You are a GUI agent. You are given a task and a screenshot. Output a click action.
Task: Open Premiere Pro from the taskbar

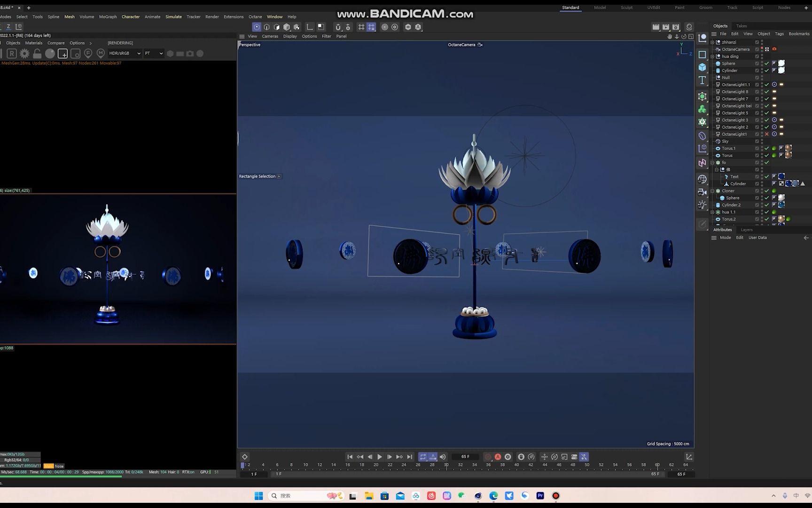539,495
